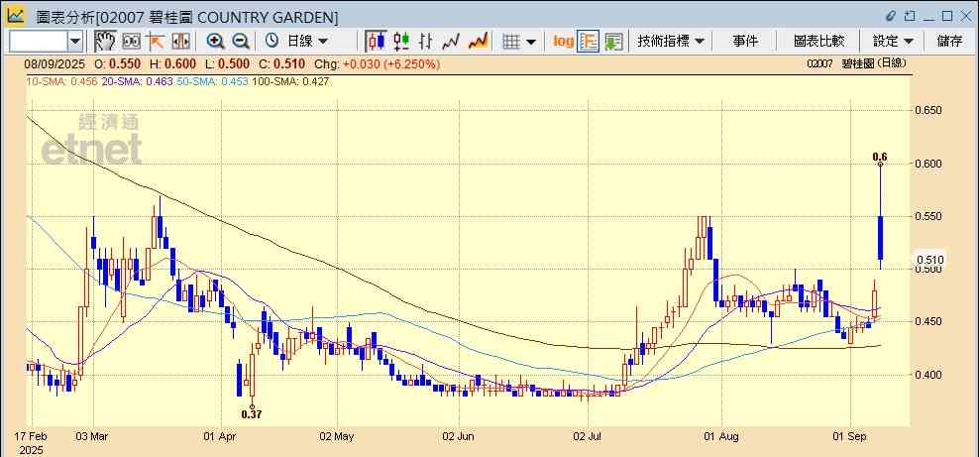Image resolution: width=980 pixels, height=457 pixels.
Task: Click the binoculars view icon
Action: tap(131, 42)
